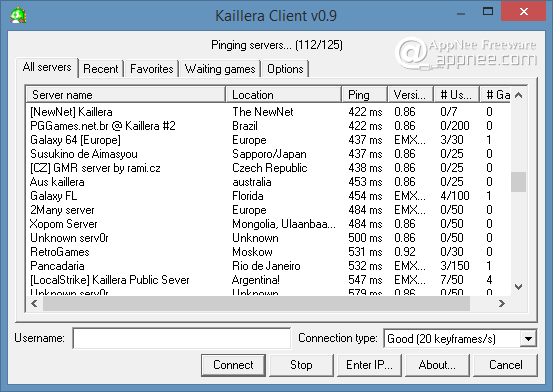Screen dimensions: 553x392
Task: Click the Sapporo/Japan location cell
Action: coord(269,154)
